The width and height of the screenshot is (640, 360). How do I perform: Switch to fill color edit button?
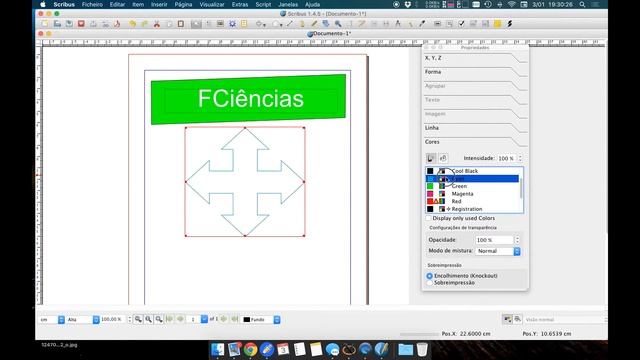point(443,158)
